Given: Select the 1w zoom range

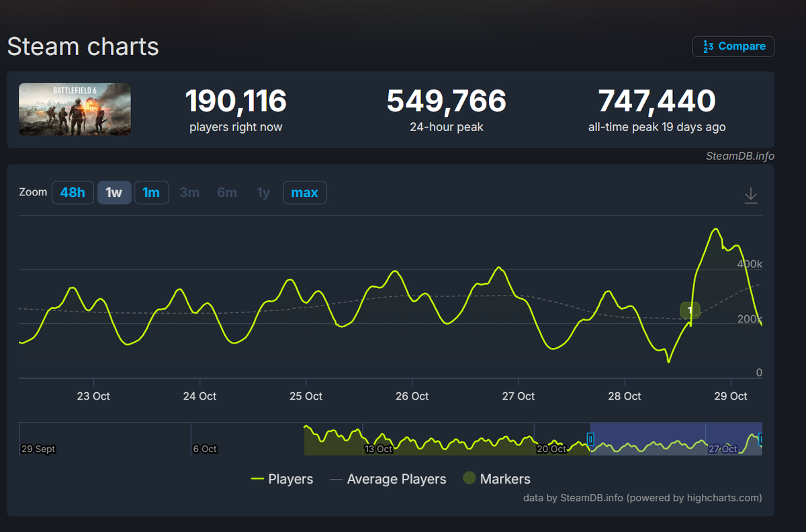Looking at the screenshot, I should point(114,193).
